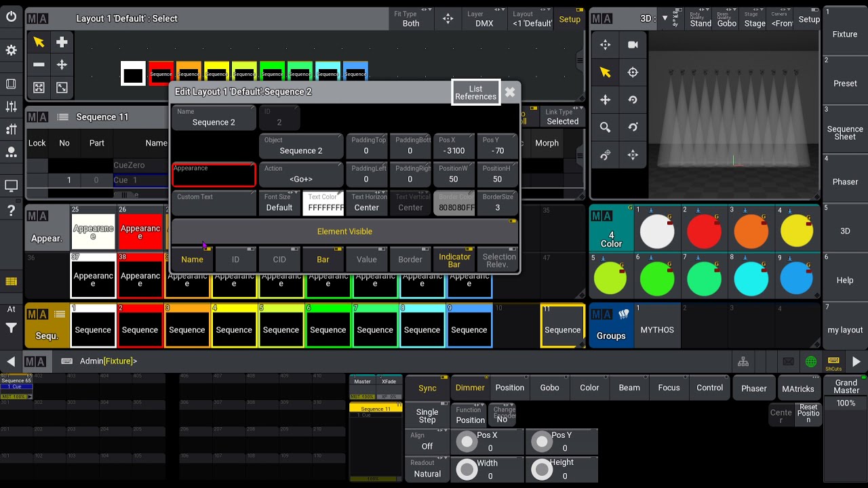868x488 pixels.
Task: Open the Text Horizon Center dropdown
Action: pyautogui.click(x=366, y=203)
